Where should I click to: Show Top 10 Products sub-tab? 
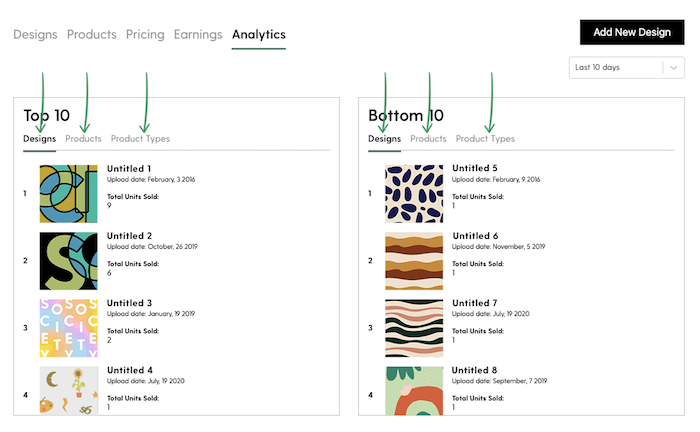pos(83,139)
